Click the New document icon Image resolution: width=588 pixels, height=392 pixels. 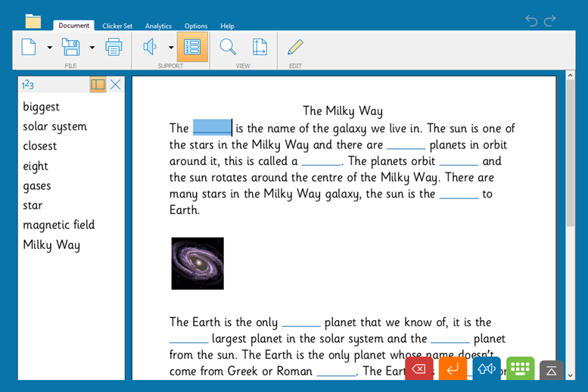[29, 47]
